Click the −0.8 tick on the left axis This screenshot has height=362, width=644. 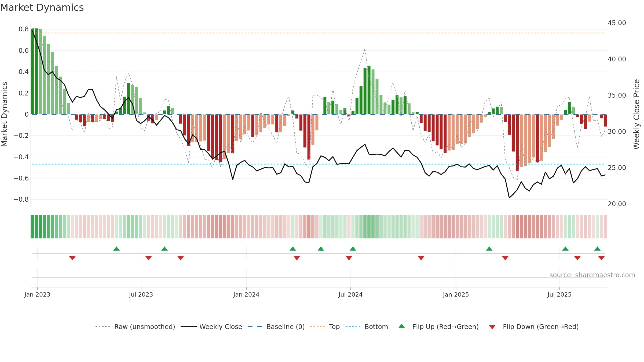pyautogui.click(x=21, y=199)
